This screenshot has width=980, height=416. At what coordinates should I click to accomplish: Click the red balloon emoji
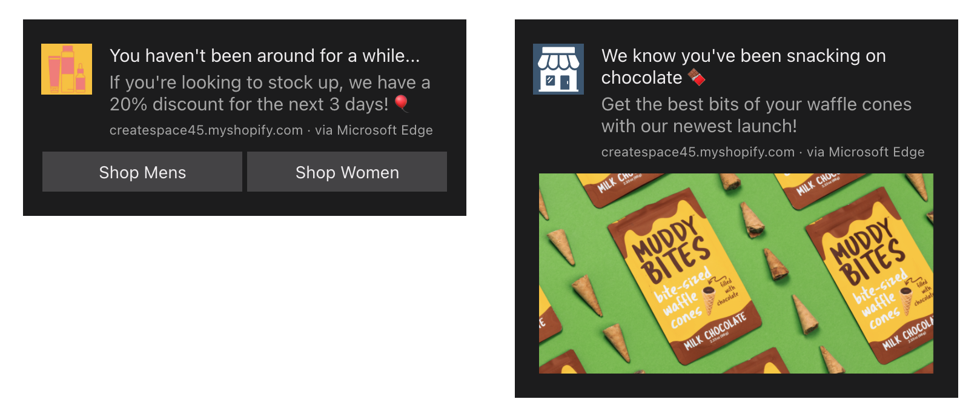point(401,104)
